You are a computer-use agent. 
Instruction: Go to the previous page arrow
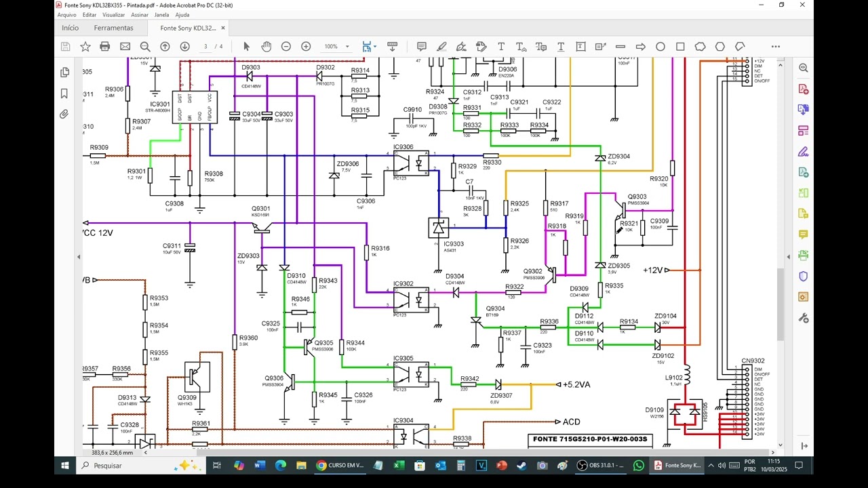[165, 47]
